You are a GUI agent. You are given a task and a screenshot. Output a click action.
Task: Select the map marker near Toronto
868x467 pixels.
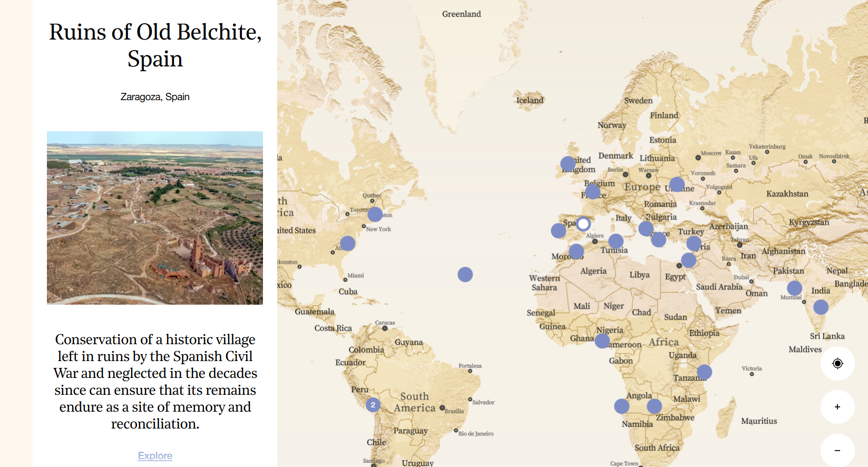pos(375,214)
